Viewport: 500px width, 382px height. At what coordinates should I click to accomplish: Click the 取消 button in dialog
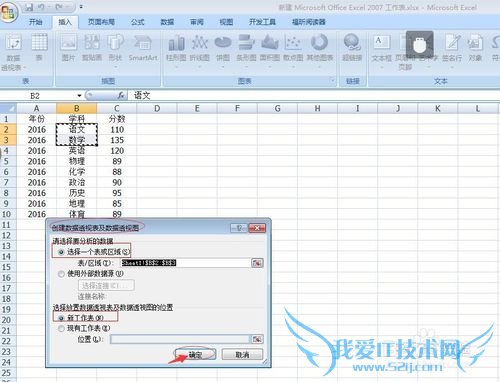[242, 354]
